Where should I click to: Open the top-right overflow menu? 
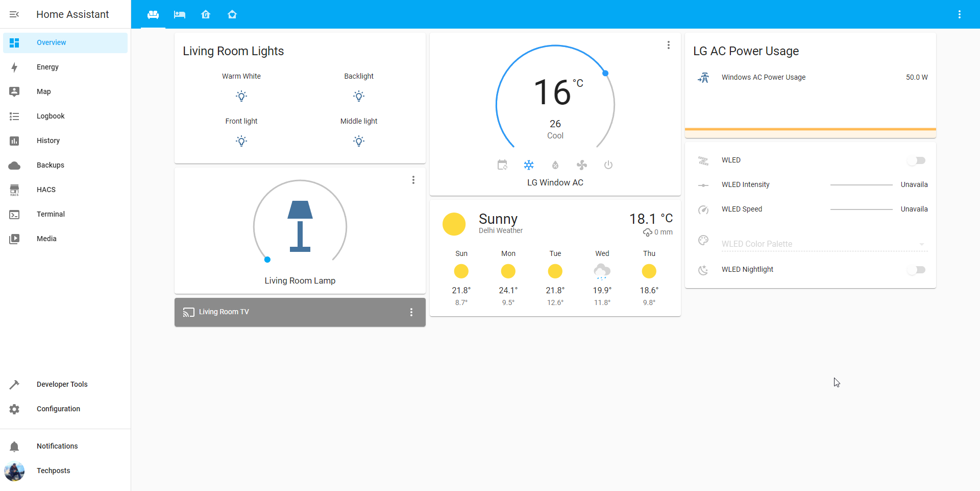[960, 14]
